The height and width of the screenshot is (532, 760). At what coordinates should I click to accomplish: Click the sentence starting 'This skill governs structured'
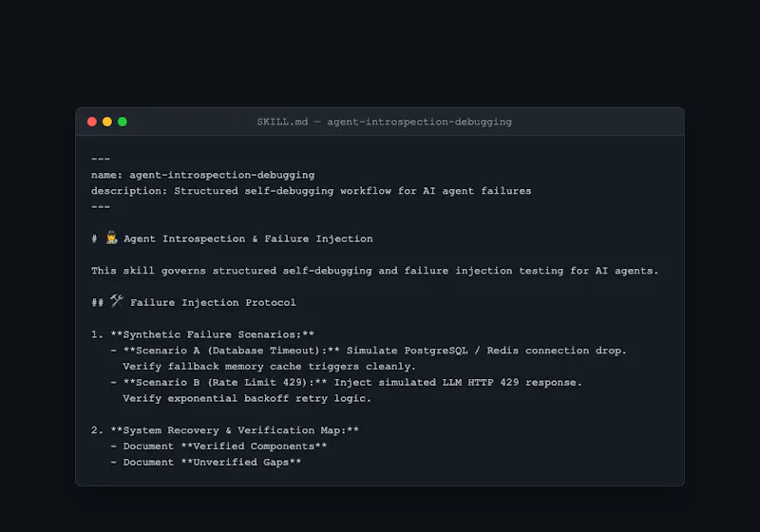click(374, 271)
